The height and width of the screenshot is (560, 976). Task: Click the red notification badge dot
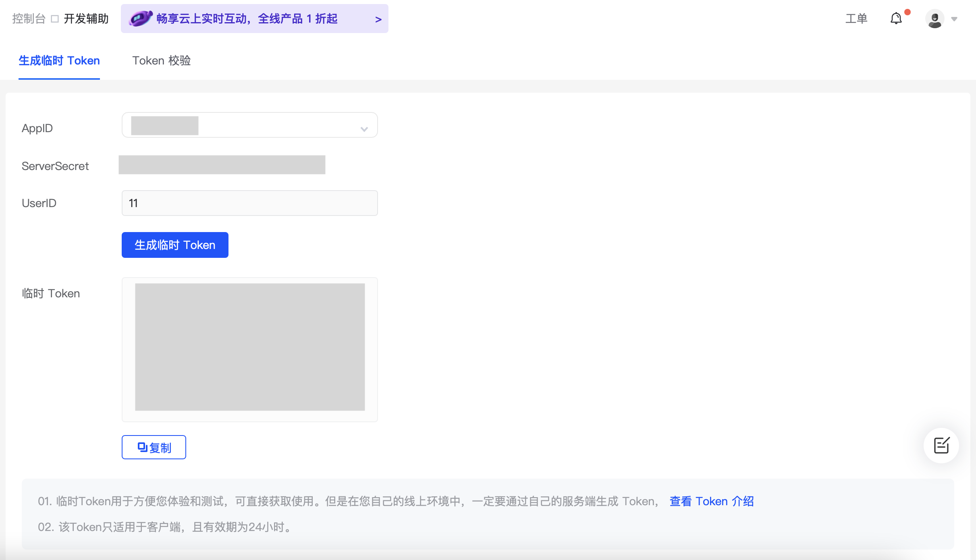pyautogui.click(x=907, y=12)
